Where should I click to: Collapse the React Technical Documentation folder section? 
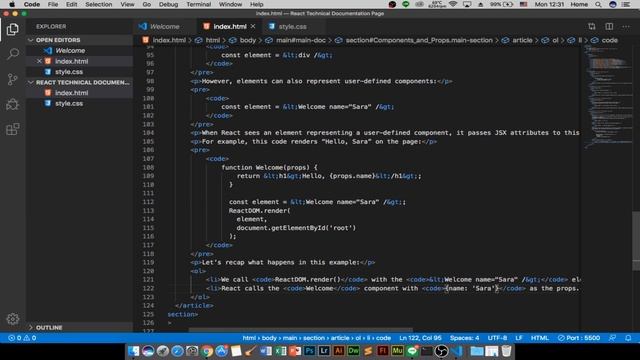(80, 82)
